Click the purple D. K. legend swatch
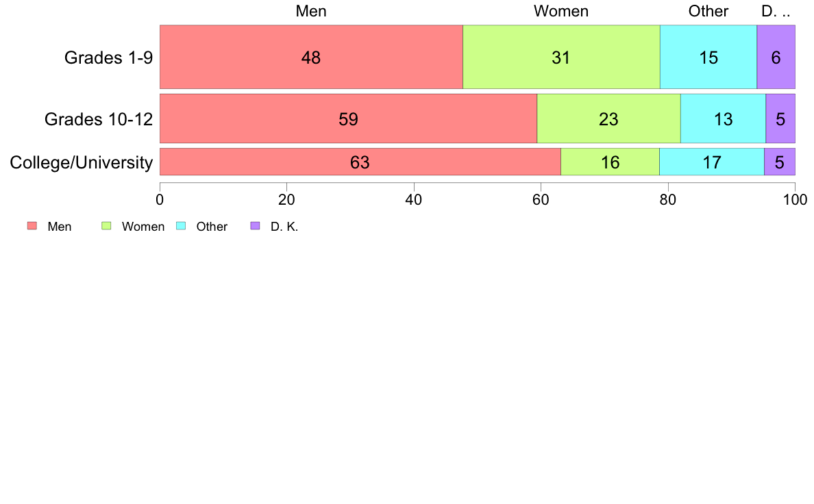 point(255,226)
